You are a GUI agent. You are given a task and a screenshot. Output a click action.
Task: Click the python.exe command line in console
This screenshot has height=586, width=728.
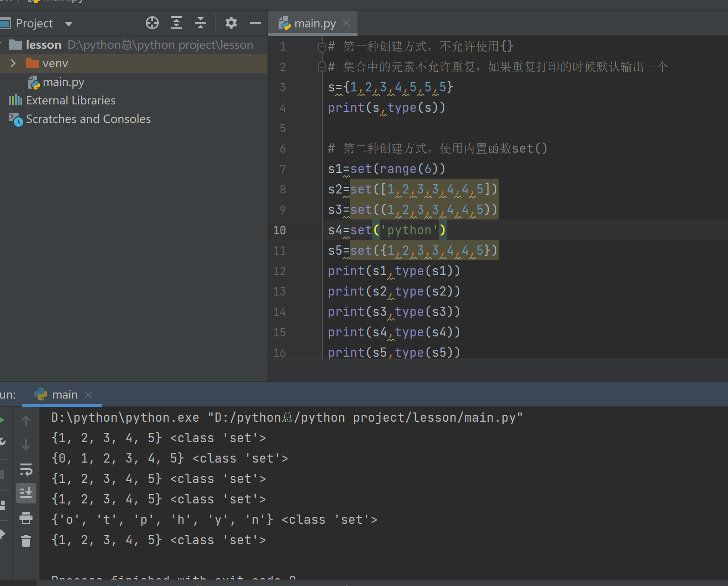pyautogui.click(x=287, y=418)
